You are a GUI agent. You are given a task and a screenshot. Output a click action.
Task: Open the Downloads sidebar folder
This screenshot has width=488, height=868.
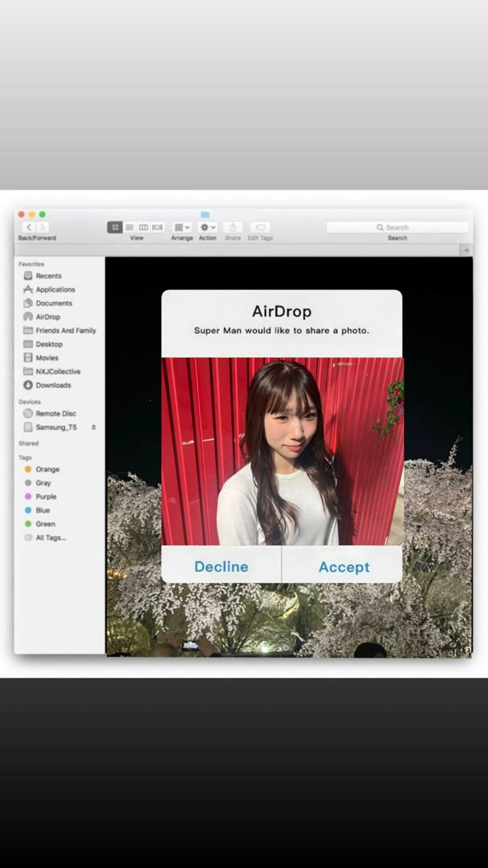(53, 385)
